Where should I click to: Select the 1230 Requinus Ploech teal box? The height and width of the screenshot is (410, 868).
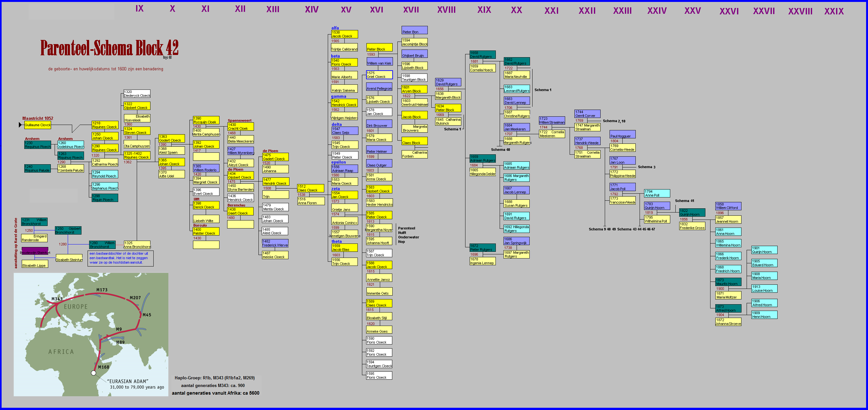tap(37, 145)
